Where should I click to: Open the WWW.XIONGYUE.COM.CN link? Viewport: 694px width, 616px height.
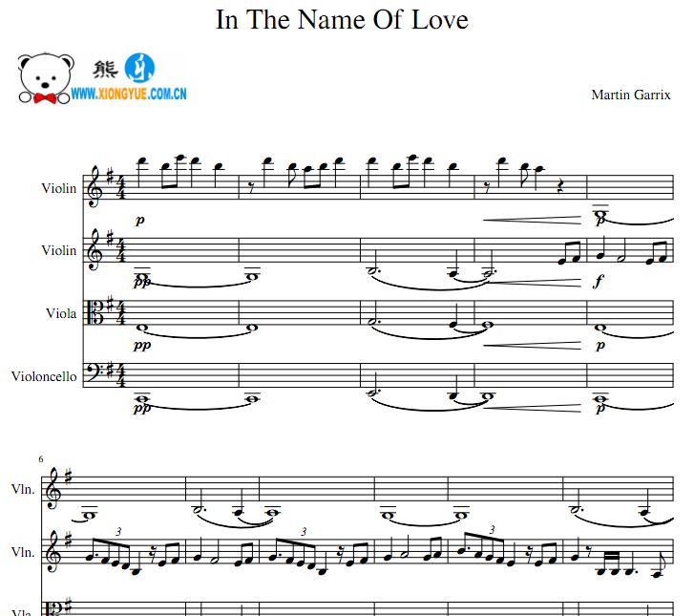(x=129, y=94)
